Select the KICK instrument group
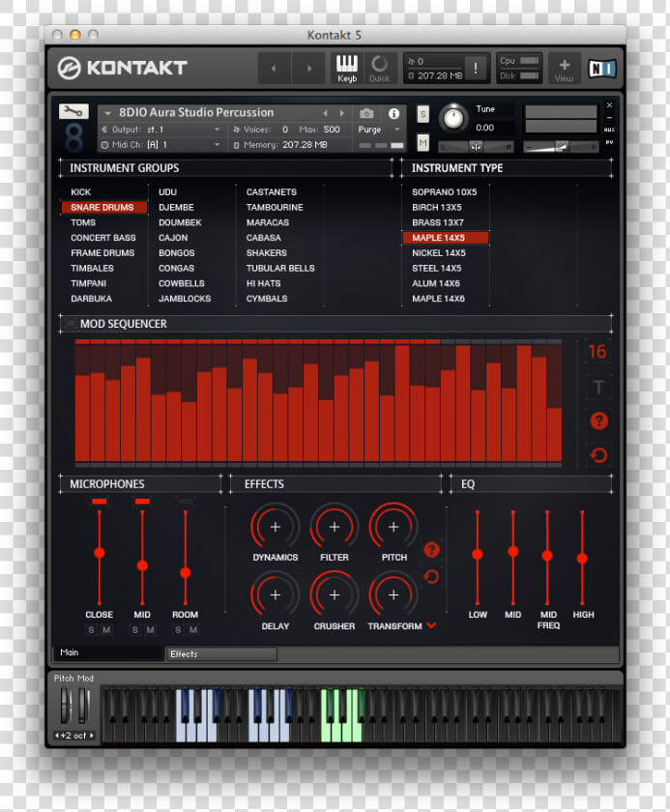Screen dimensions: 670x812 tap(81, 192)
